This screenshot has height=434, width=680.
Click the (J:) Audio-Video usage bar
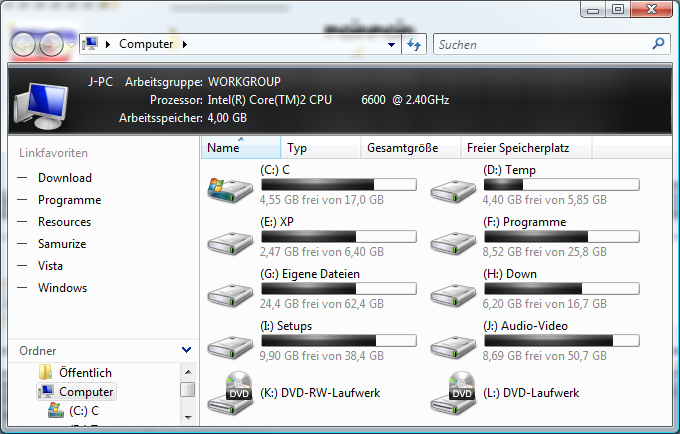[562, 341]
